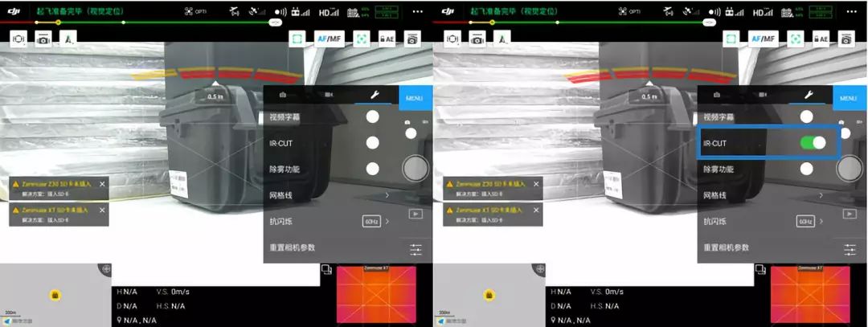Tap the playback icon in the right screenshot
This screenshot has width=868, height=327.
coord(850,214)
